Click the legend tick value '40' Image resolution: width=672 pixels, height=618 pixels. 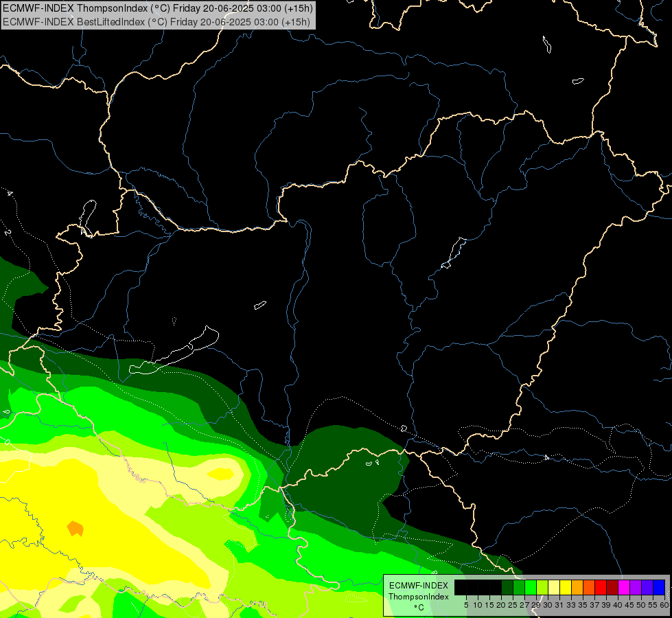tap(618, 605)
